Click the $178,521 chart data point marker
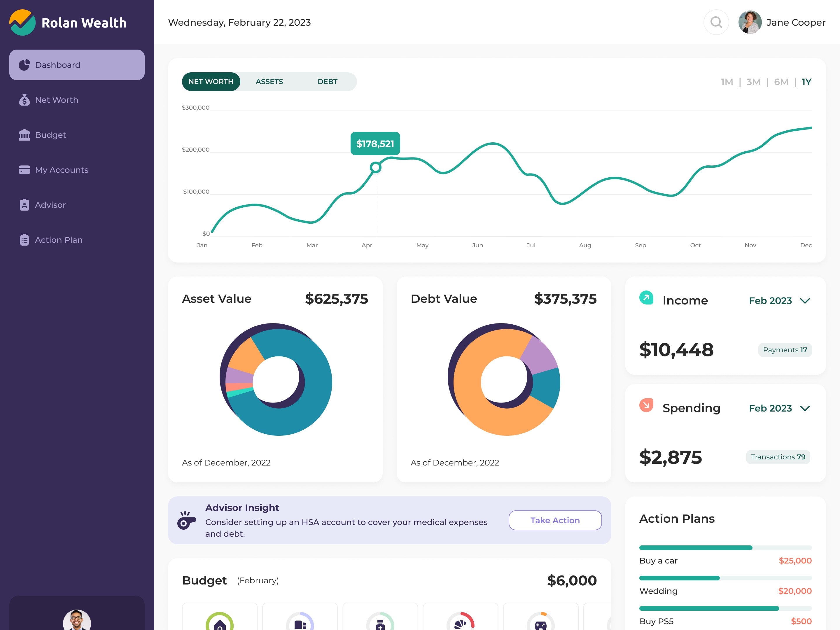The image size is (840, 630). tap(376, 167)
